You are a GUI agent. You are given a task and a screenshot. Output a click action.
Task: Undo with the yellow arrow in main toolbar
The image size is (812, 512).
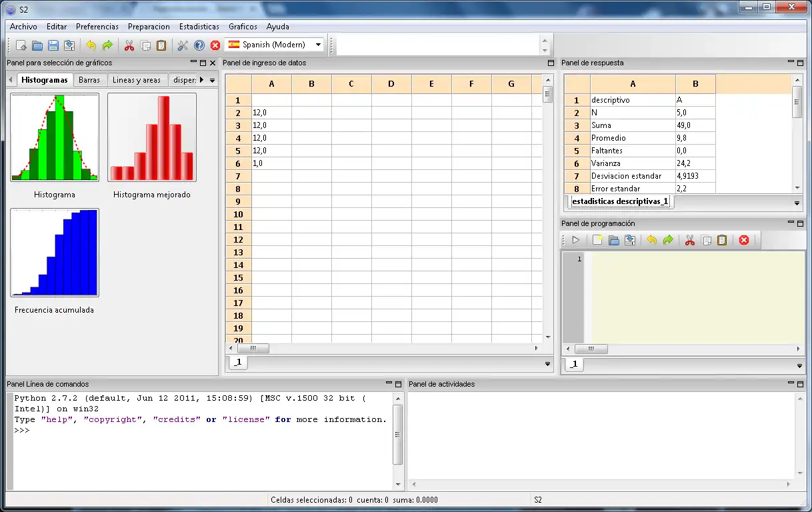(x=91, y=45)
